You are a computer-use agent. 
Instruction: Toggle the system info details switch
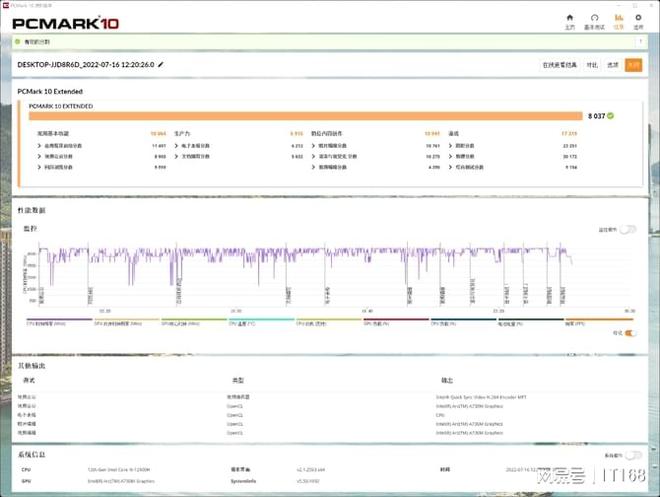coord(633,455)
